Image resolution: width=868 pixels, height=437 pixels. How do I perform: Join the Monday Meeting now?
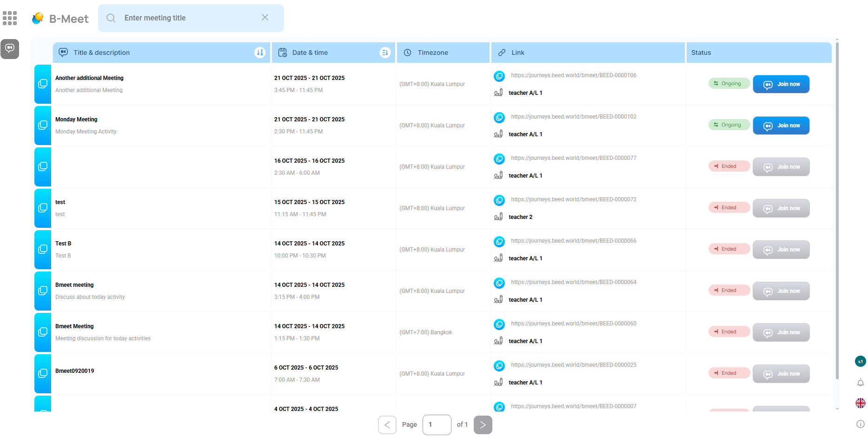781,126
